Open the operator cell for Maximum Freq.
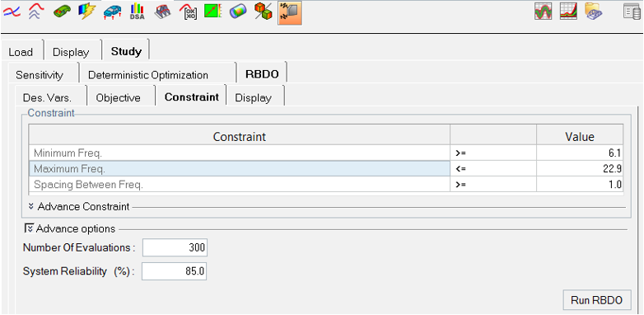Viewport: 644px width, 315px height. (492, 168)
